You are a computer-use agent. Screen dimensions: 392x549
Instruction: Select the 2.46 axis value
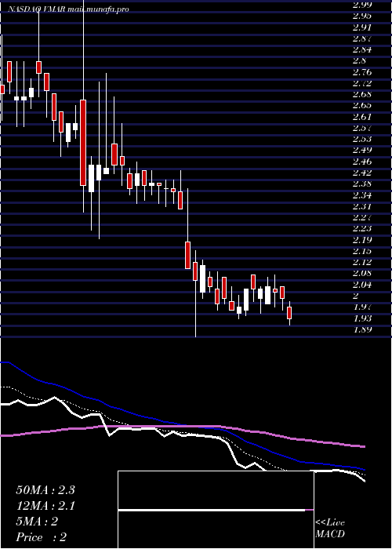point(361,162)
